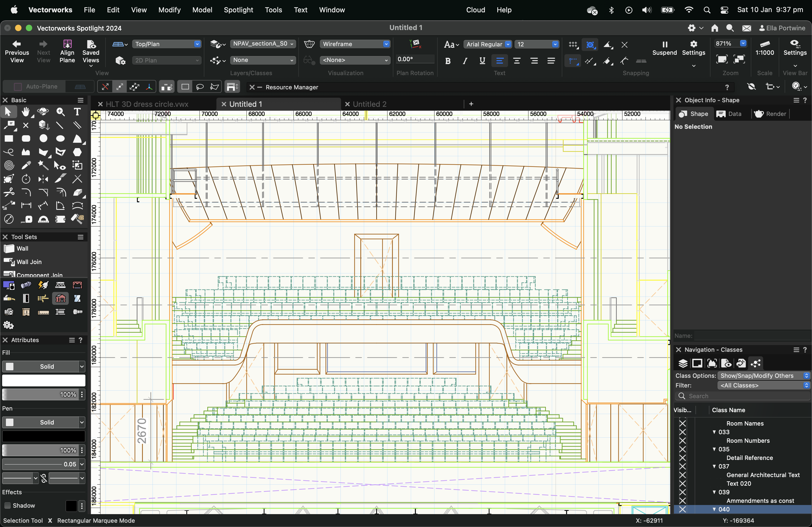Click the Fit to Objects zoom icon
Viewport: 812px width, 527px height.
(x=739, y=59)
